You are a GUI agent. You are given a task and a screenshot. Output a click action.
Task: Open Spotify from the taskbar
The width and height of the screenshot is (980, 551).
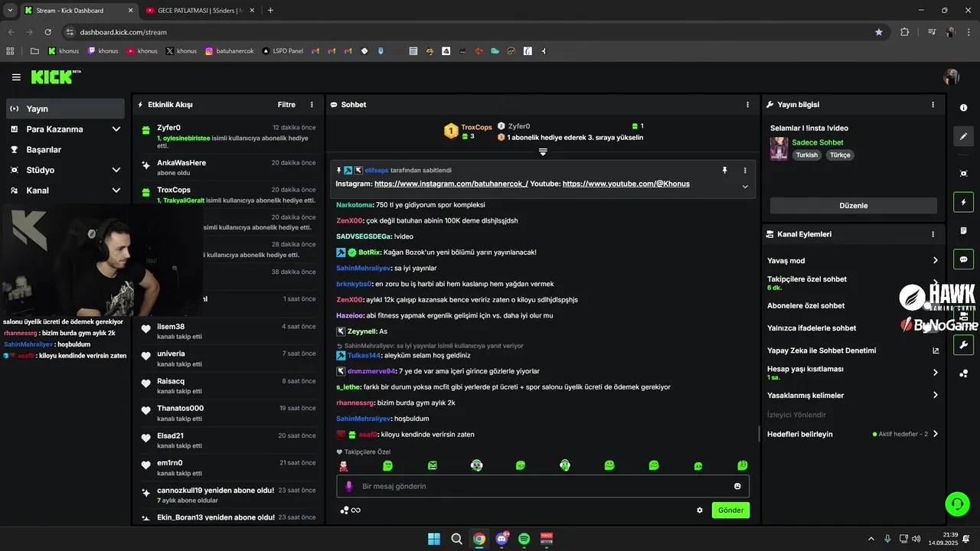524,539
